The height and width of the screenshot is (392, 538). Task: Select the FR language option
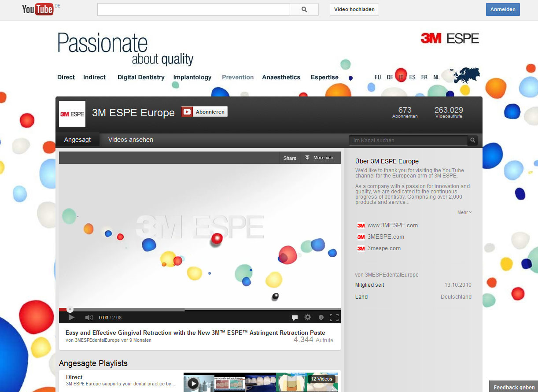tap(424, 77)
